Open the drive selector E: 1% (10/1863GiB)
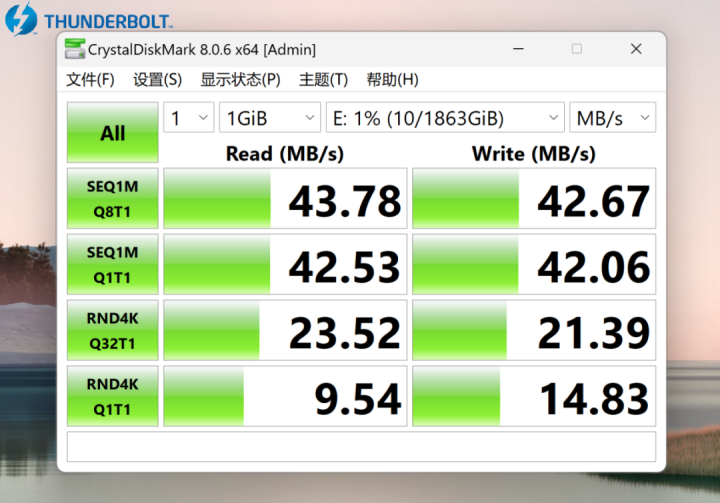This screenshot has height=503, width=720. tap(445, 118)
